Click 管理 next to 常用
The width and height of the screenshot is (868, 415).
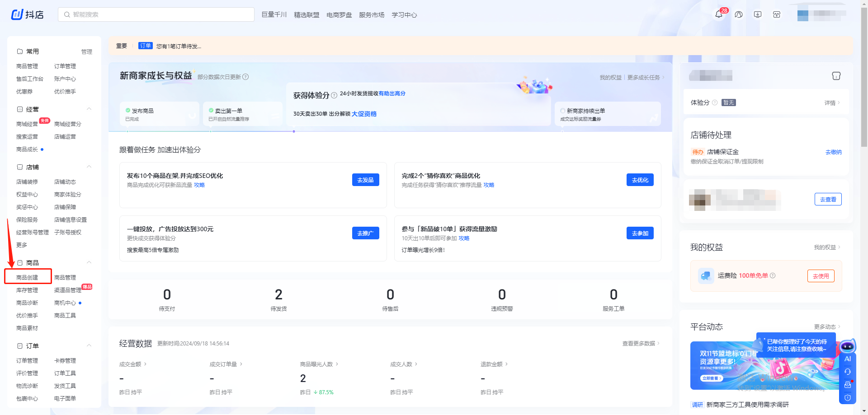click(x=87, y=52)
